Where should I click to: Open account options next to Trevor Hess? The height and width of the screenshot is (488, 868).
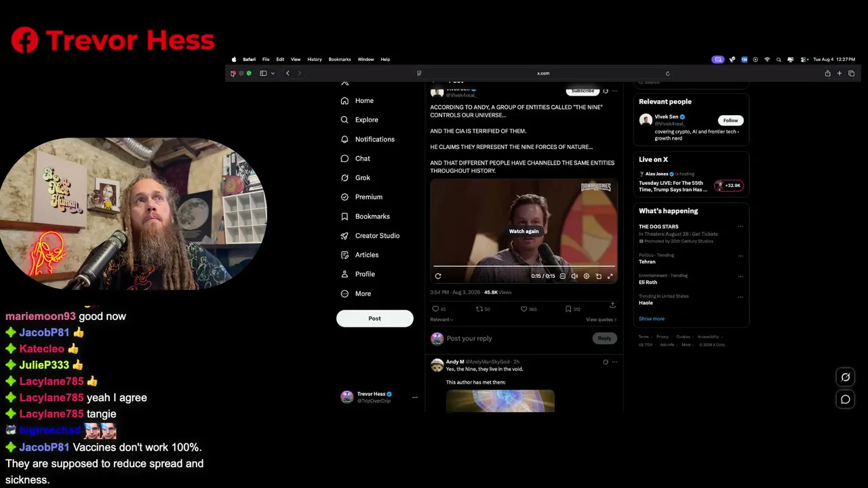[415, 397]
